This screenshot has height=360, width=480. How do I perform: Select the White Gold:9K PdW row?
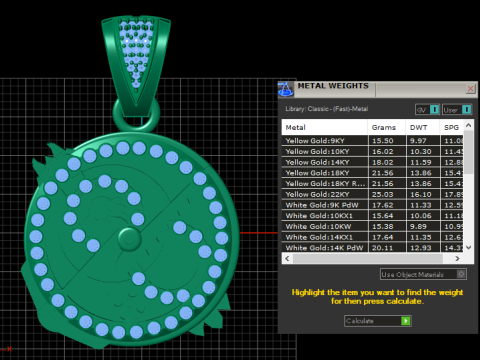373,205
